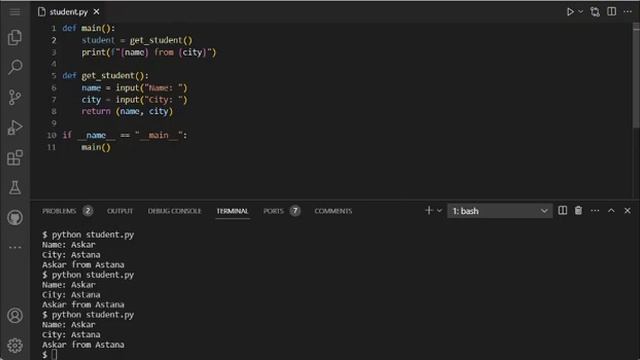Switch to the Debug Console tab

pos(175,211)
